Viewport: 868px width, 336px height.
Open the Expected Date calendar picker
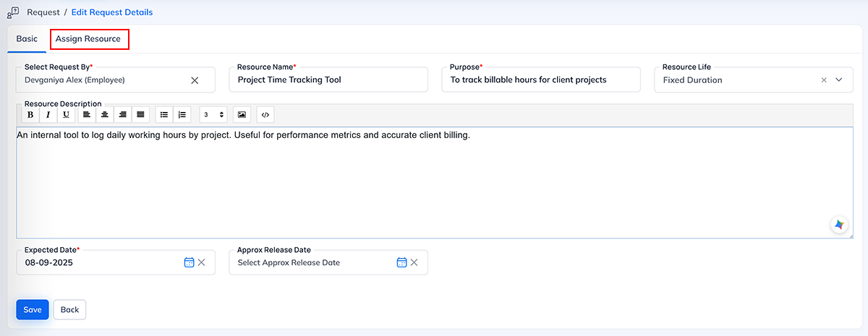click(189, 262)
